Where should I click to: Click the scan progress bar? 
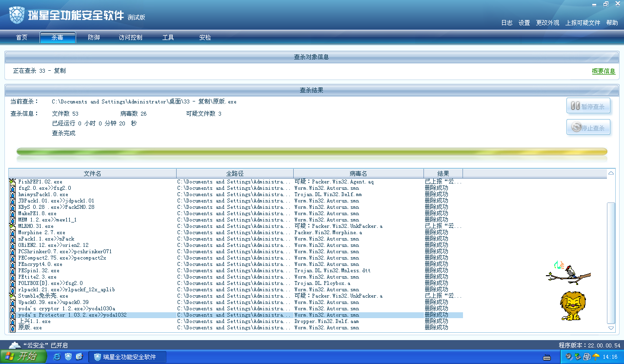pos(312,152)
